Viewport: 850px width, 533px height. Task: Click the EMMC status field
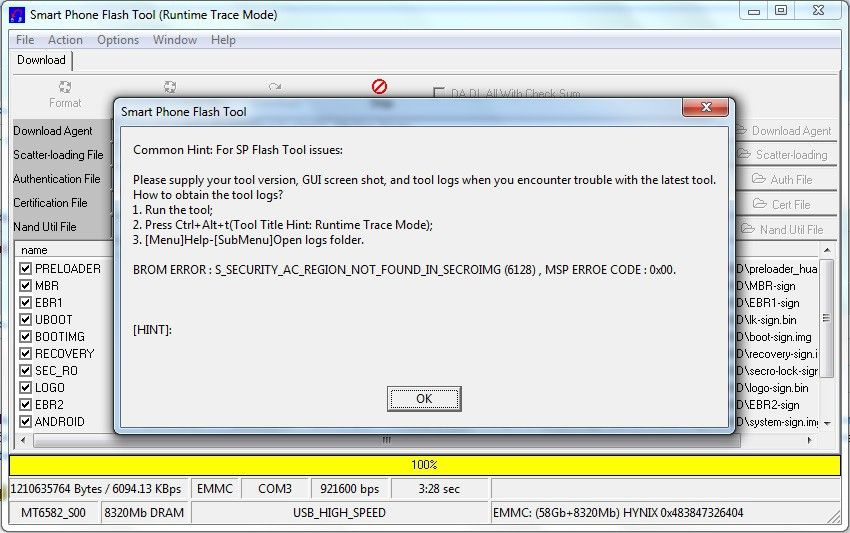click(215, 489)
